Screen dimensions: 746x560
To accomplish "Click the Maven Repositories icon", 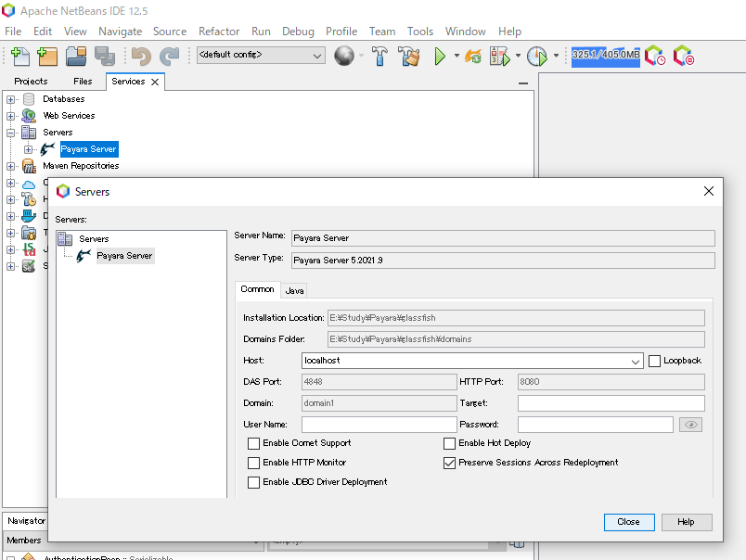I will 29,165.
